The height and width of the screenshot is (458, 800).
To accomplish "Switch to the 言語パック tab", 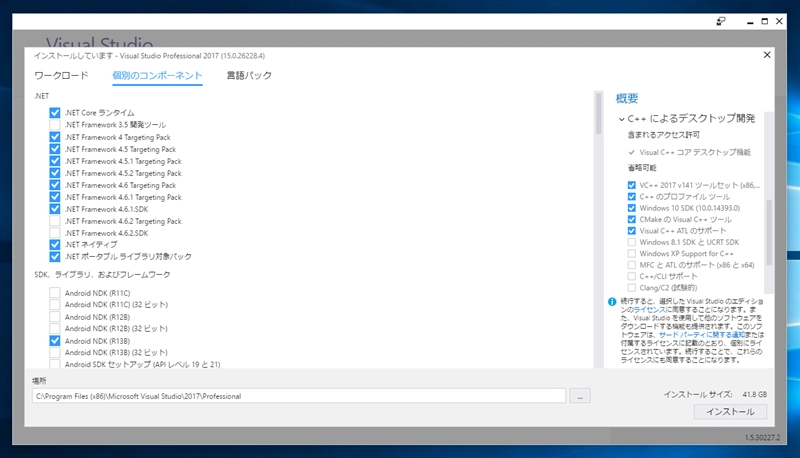I will point(249,75).
